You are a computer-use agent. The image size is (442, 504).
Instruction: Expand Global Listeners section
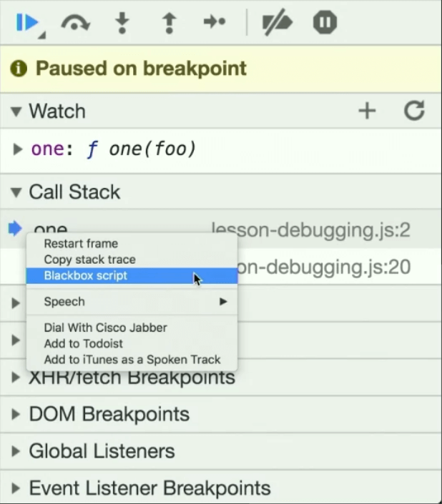tap(16, 452)
